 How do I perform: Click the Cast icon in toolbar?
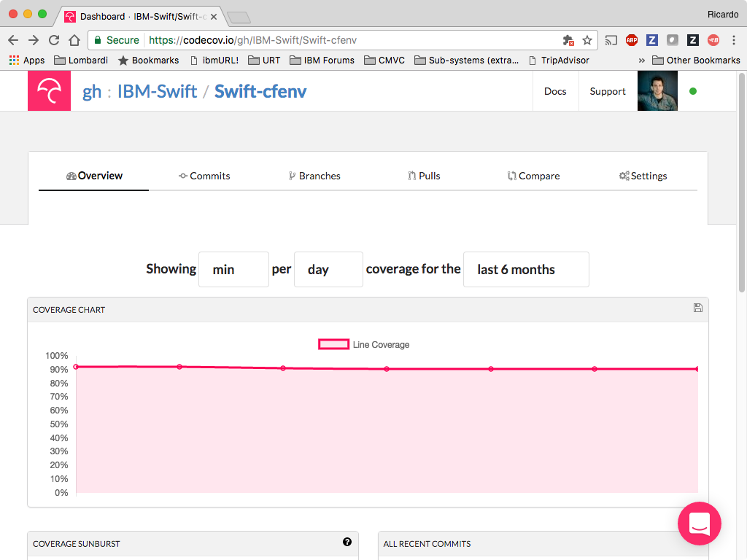(x=611, y=41)
